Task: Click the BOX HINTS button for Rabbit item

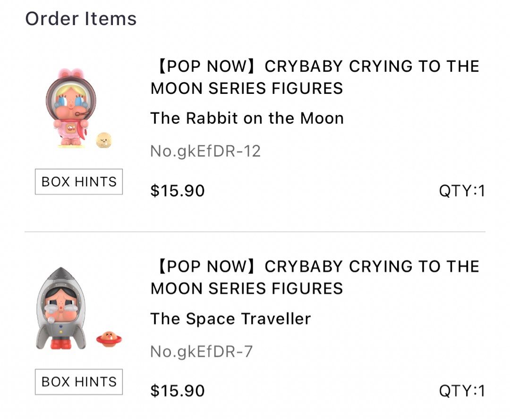Action: [x=78, y=181]
